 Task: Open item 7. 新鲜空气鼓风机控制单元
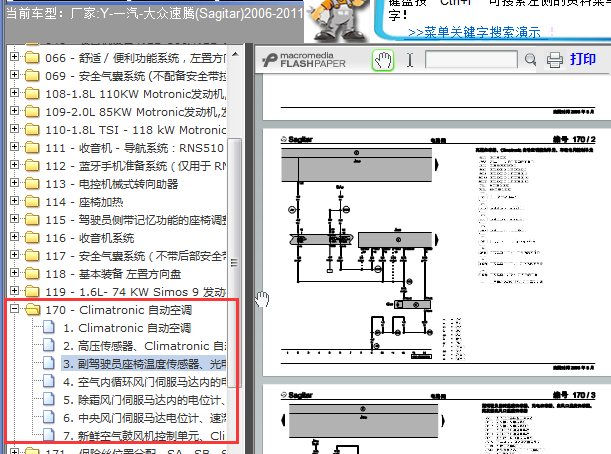click(144, 436)
